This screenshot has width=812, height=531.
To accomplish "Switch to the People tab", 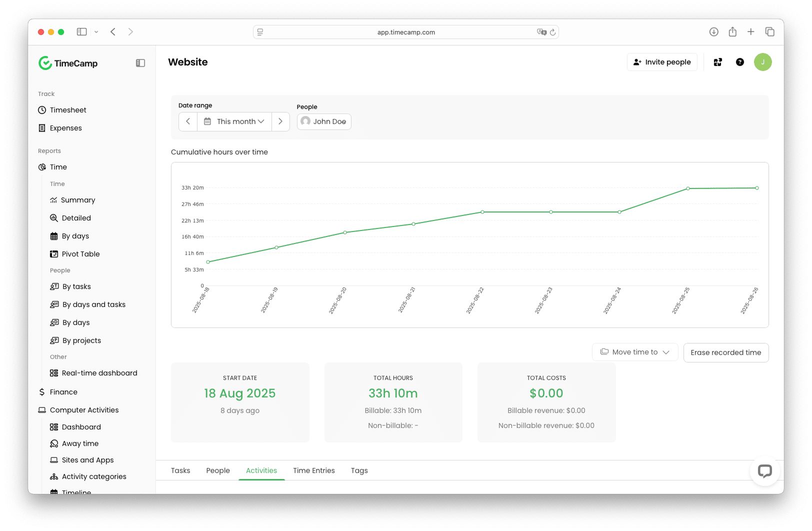I will click(218, 470).
